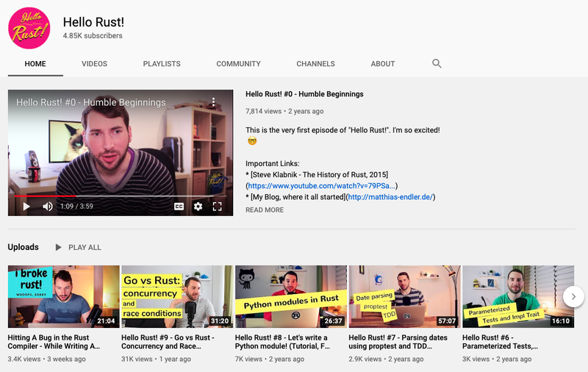Toggle closed captions CC button
Screen dimensions: 588x372
pos(179,207)
